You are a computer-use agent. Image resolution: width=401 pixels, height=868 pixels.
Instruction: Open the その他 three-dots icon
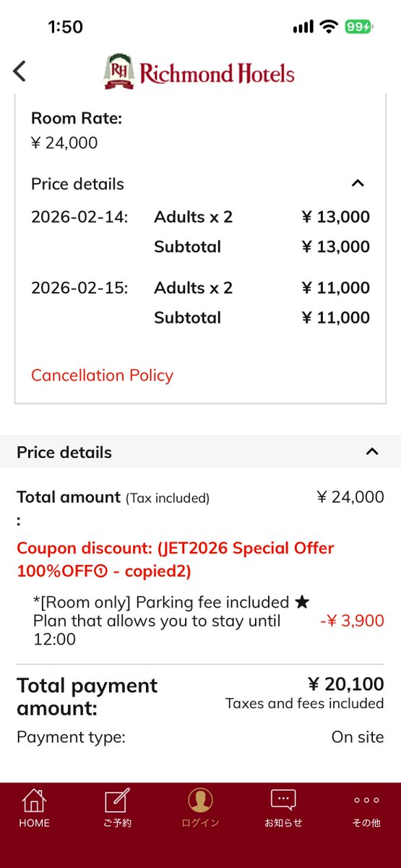(x=366, y=800)
